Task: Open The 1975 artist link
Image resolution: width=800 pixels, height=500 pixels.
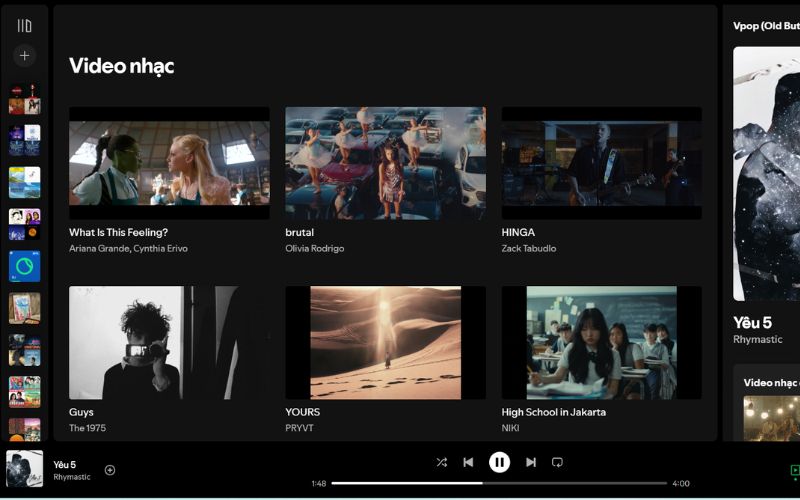Action: point(87,428)
